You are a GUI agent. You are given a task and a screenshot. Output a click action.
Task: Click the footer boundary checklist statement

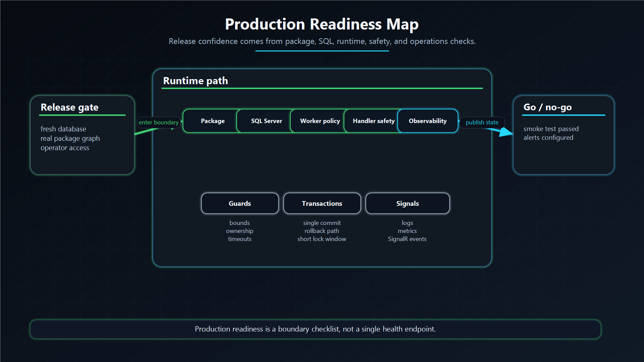click(315, 329)
